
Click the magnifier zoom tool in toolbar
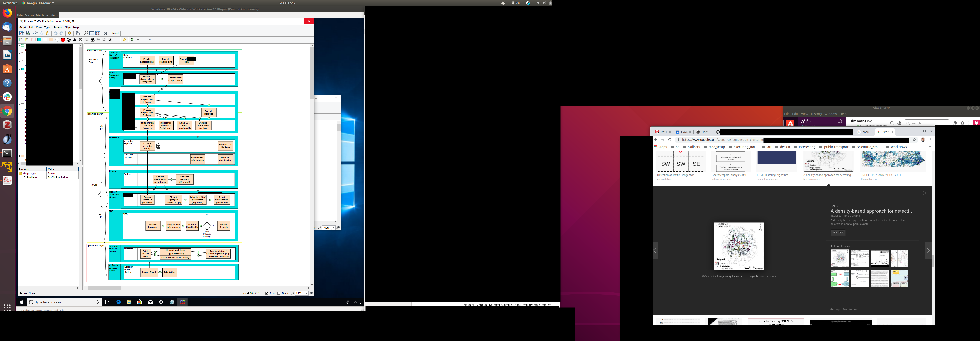point(86,33)
